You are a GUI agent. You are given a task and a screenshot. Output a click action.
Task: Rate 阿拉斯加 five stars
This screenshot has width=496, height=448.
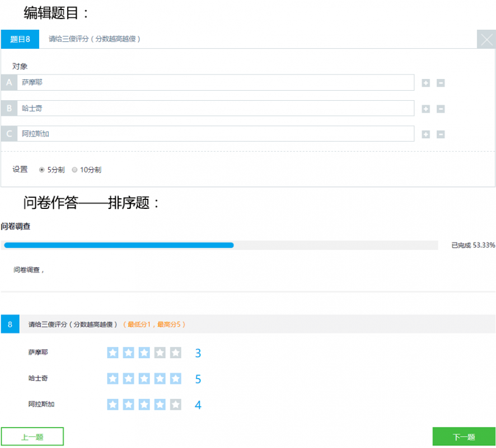point(176,404)
